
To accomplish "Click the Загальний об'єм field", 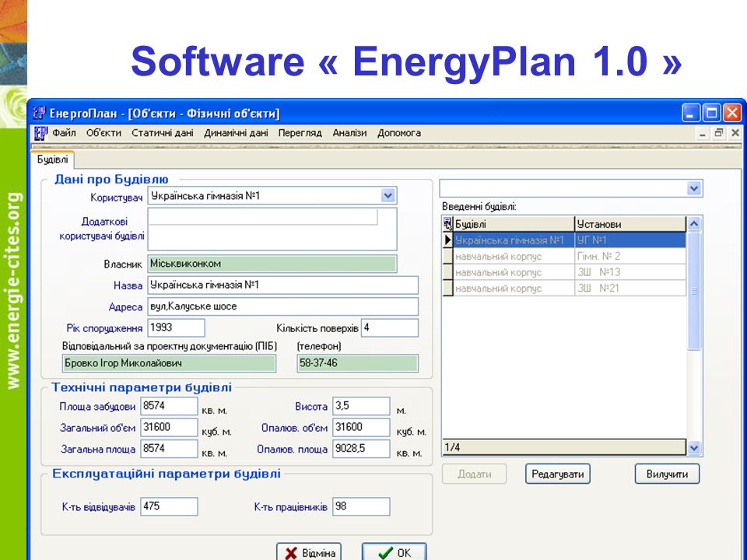I will (x=169, y=427).
